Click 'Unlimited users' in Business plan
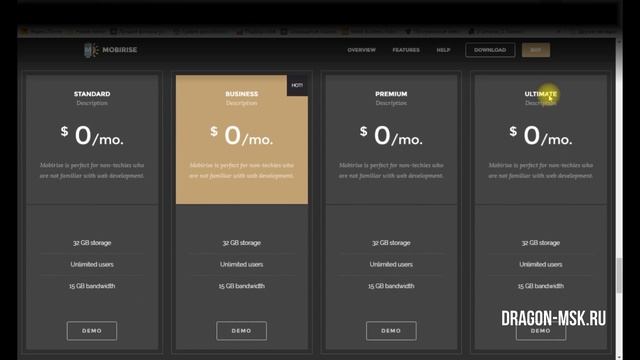640x360 pixels. click(x=241, y=264)
